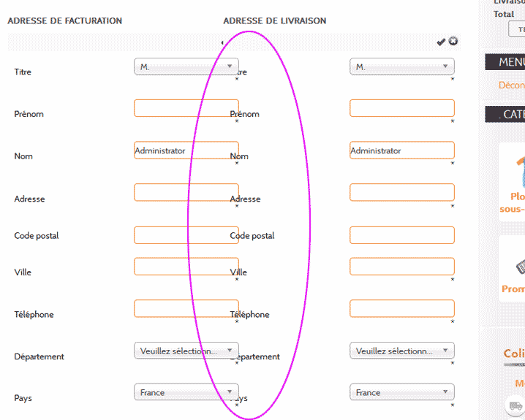Image resolution: width=525 pixels, height=420 pixels.
Task: Focus the delivery Ville field
Action: (401, 267)
